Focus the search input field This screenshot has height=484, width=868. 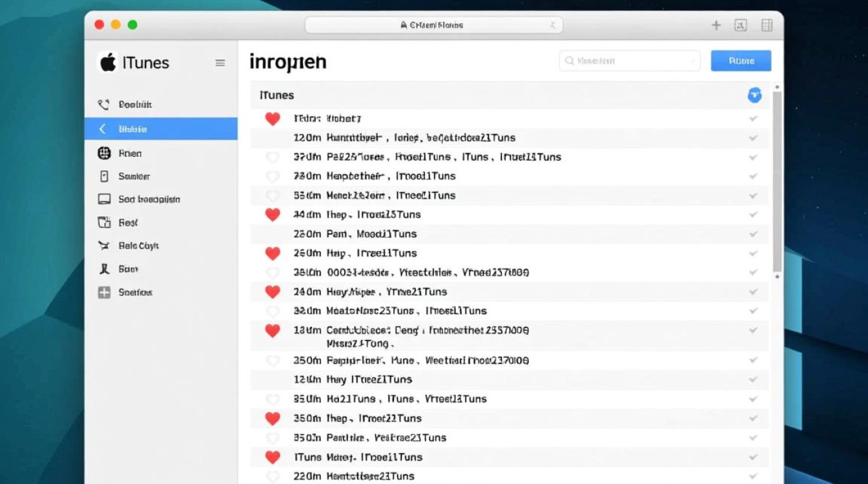630,61
